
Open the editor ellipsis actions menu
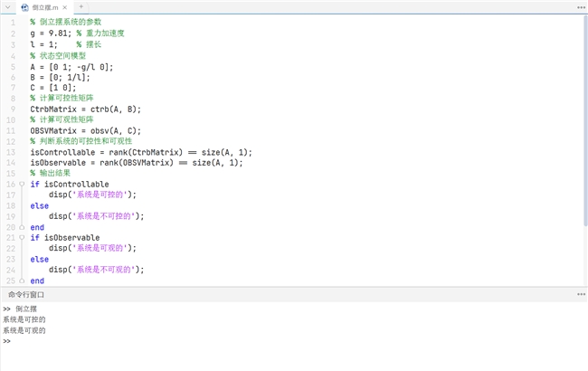pyautogui.click(x=581, y=7)
